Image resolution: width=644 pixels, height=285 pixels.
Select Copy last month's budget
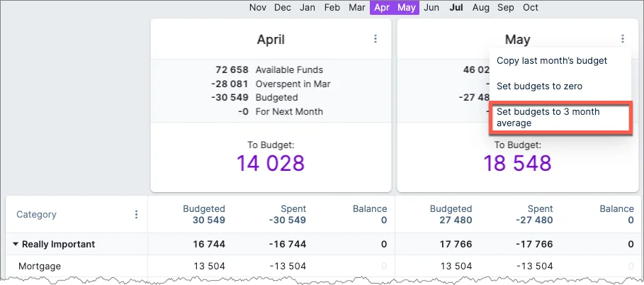coord(551,61)
